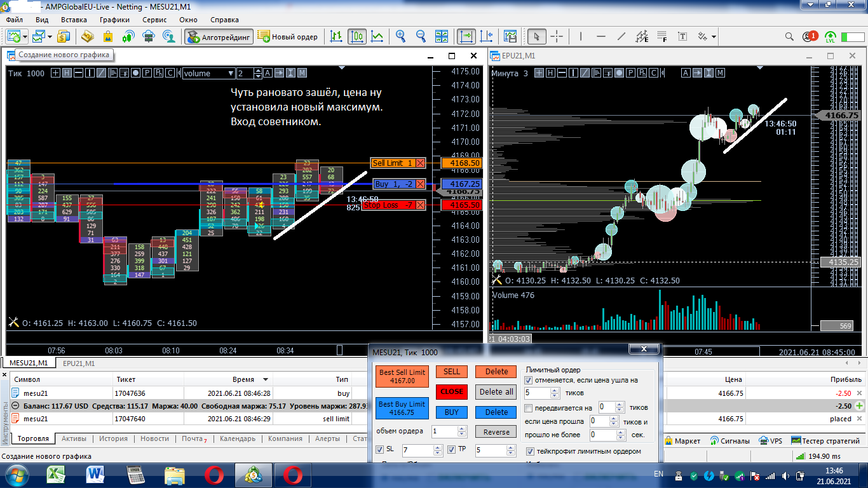Remove the Stop Loss marker on chart
This screenshot has height=488, width=868.
click(421, 205)
